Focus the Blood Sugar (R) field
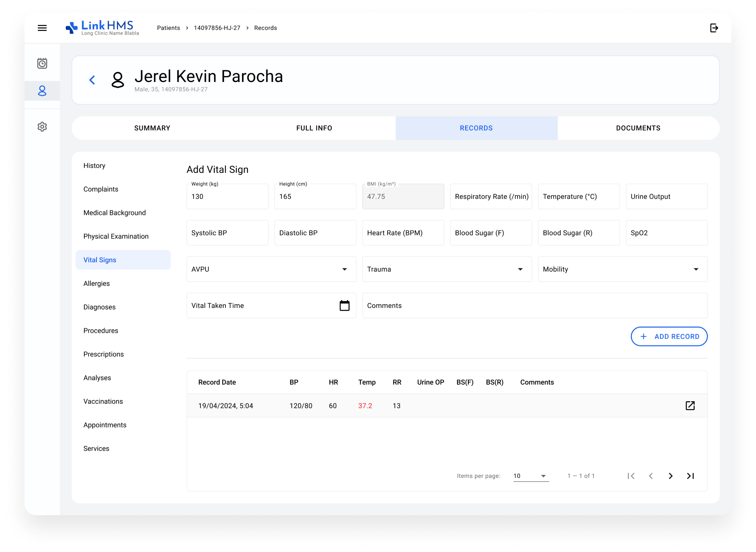 coord(579,233)
